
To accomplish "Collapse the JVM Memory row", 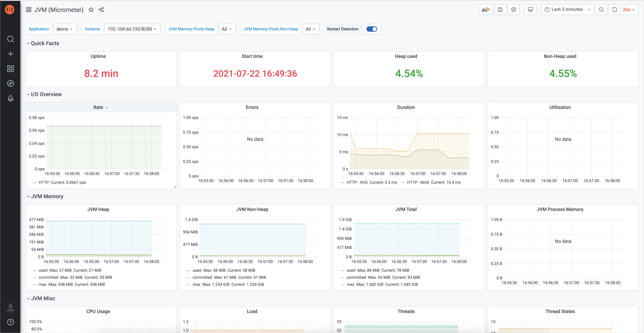I will [x=45, y=196].
